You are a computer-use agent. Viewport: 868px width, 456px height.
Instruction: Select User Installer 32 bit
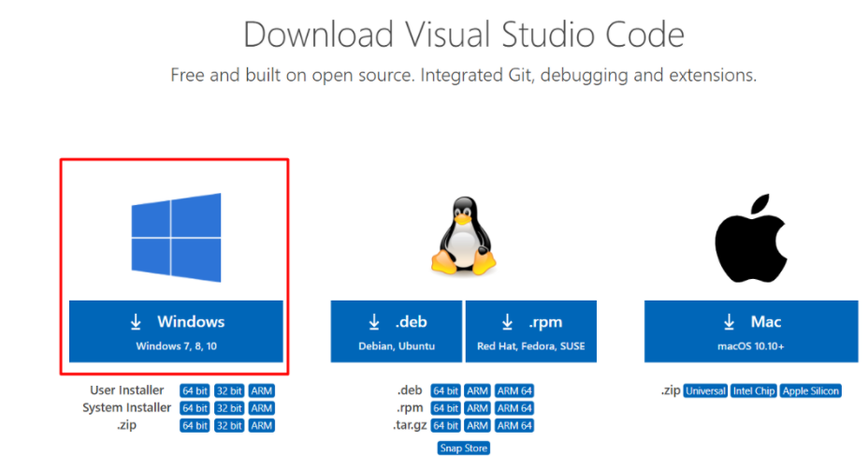pyautogui.click(x=229, y=390)
